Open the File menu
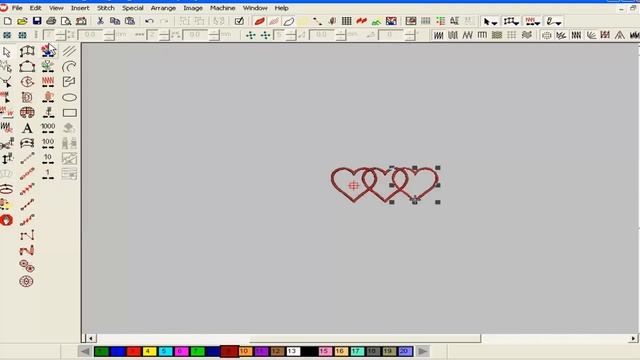This screenshot has width=640, height=360. coord(17,8)
